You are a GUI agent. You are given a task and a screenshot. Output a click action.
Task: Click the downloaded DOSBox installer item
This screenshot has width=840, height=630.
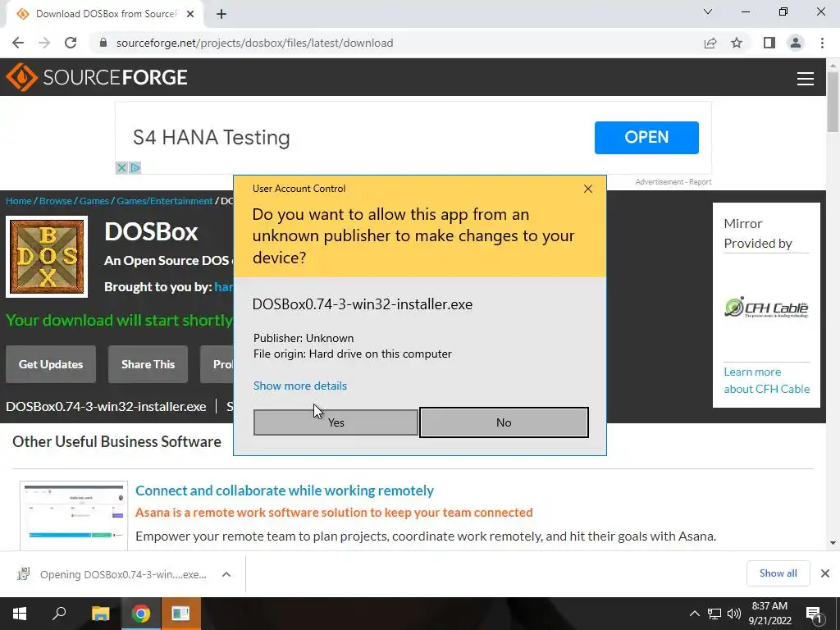click(113, 574)
